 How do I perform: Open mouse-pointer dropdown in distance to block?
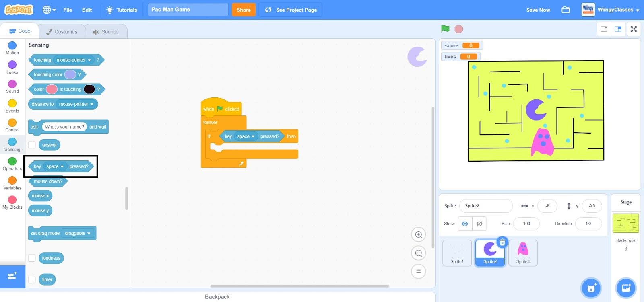pos(76,104)
